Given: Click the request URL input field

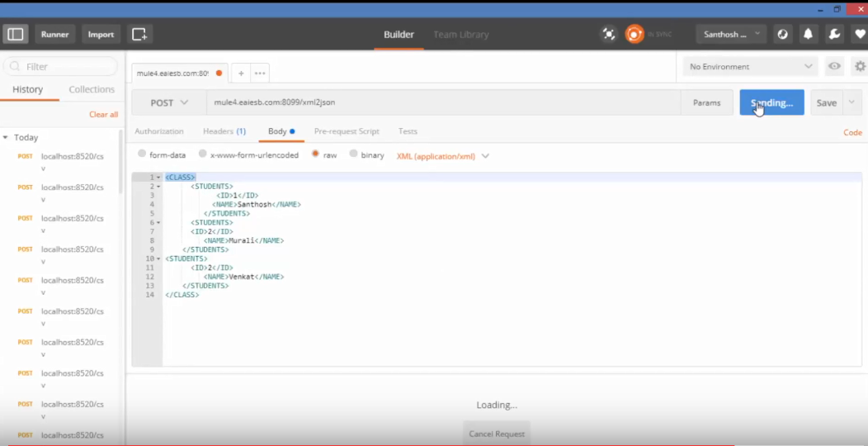Looking at the screenshot, I should pyautogui.click(x=442, y=102).
